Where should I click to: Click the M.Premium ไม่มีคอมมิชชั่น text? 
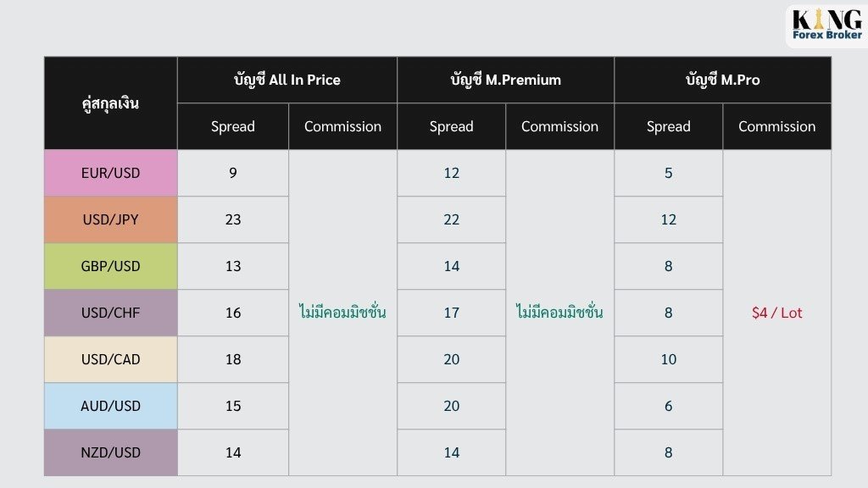tap(559, 312)
